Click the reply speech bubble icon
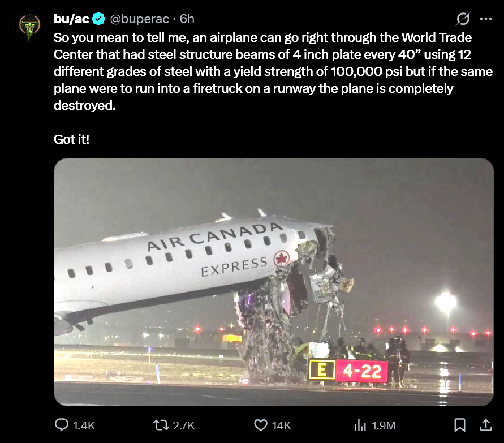Image resolution: width=504 pixels, height=443 pixels. (61, 425)
